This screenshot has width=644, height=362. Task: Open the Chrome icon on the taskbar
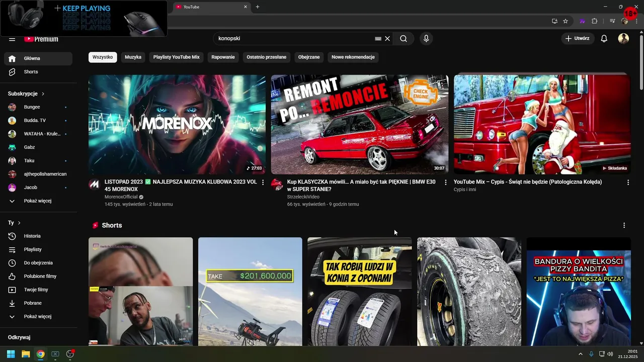[x=40, y=354]
